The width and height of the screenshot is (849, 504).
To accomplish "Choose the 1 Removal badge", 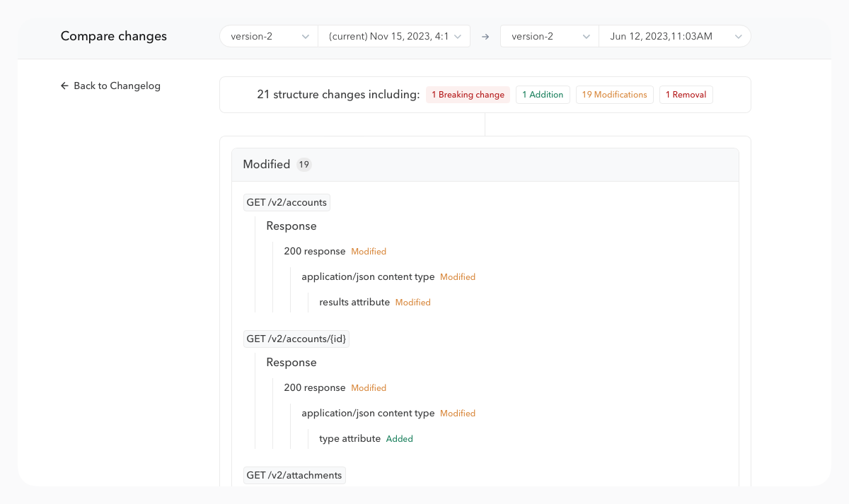I will 686,95.
